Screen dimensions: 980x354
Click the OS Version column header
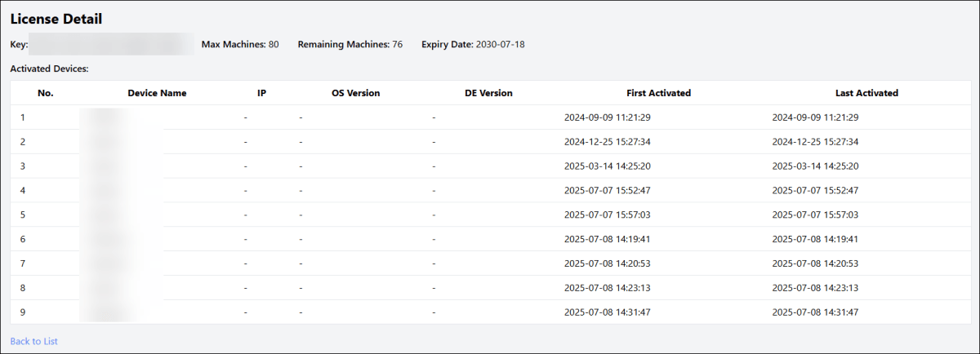355,93
